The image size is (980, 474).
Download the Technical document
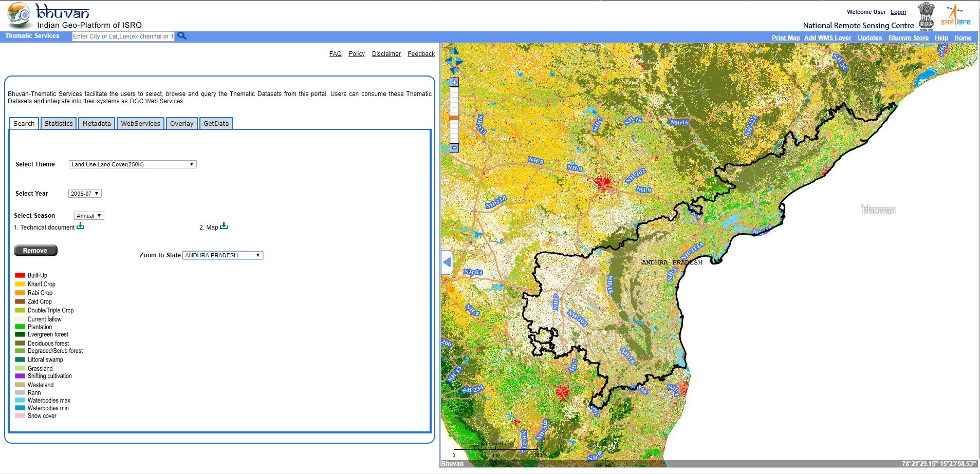(81, 226)
